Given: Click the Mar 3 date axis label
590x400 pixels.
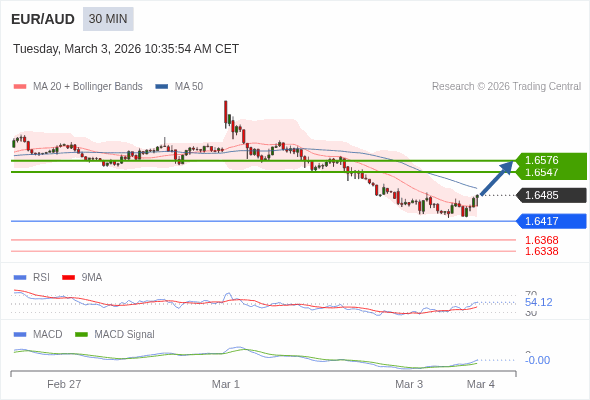Looking at the screenshot, I should (x=409, y=384).
